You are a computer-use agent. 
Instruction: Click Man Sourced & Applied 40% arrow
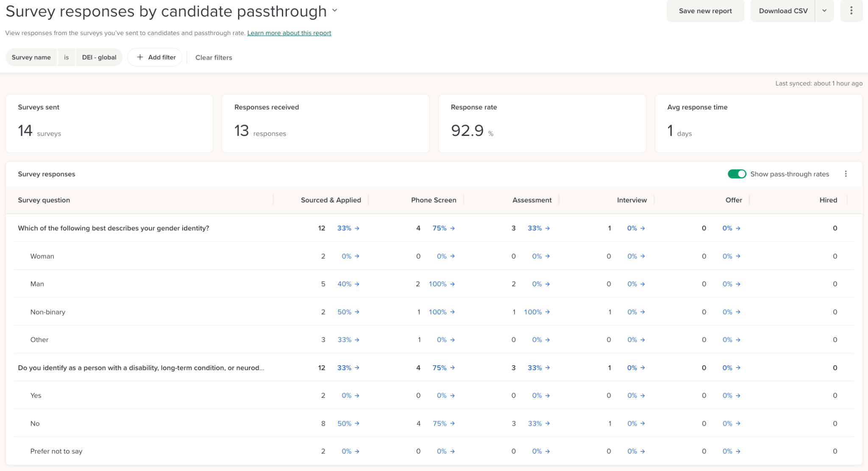pyautogui.click(x=357, y=284)
